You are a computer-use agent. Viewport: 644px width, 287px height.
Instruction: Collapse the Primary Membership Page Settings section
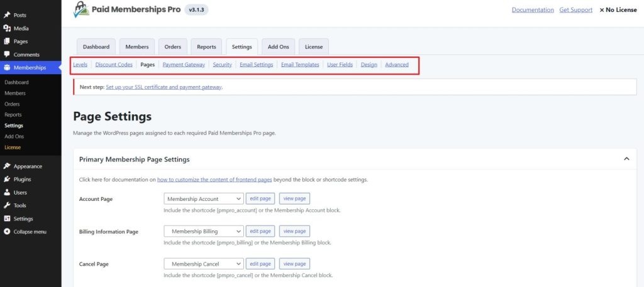pos(626,159)
